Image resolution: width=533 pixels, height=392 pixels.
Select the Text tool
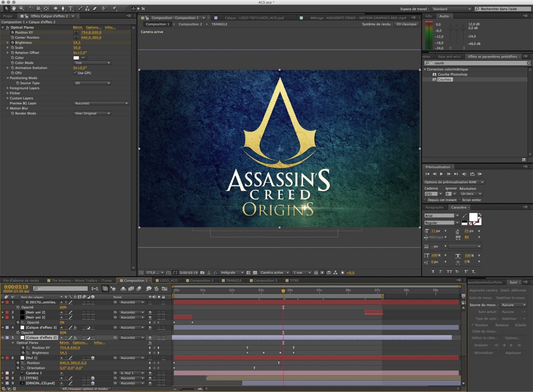point(70,8)
